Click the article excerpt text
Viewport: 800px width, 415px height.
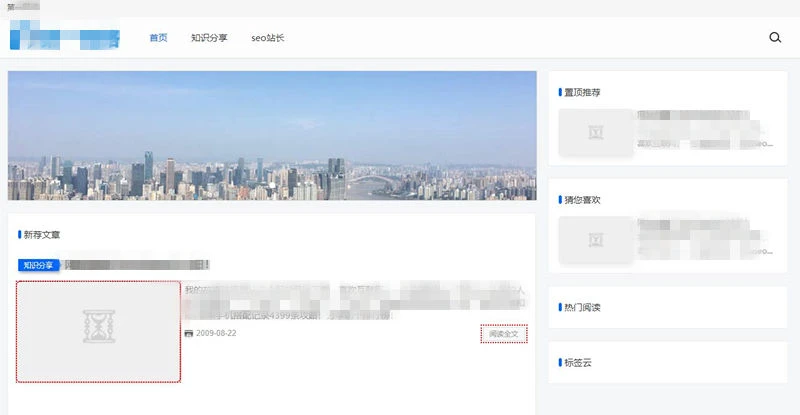click(354, 302)
